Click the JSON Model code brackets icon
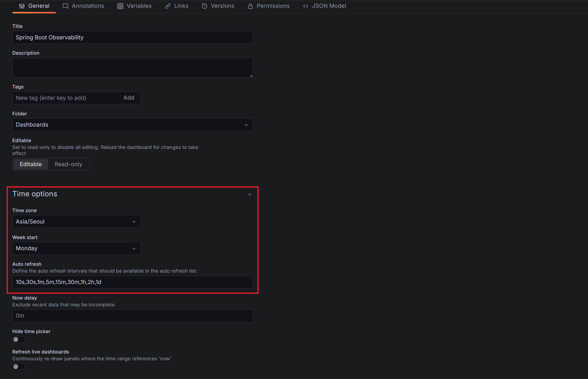The width and height of the screenshot is (588, 379). [x=306, y=6]
